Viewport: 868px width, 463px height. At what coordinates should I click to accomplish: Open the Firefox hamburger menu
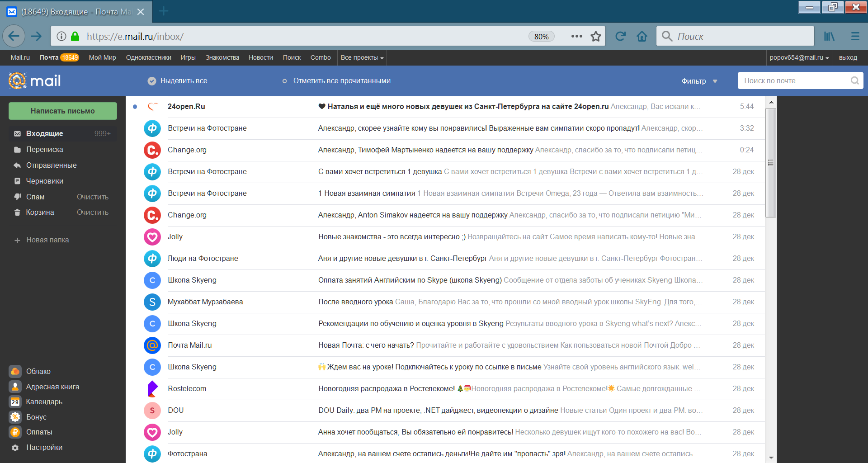pos(855,36)
